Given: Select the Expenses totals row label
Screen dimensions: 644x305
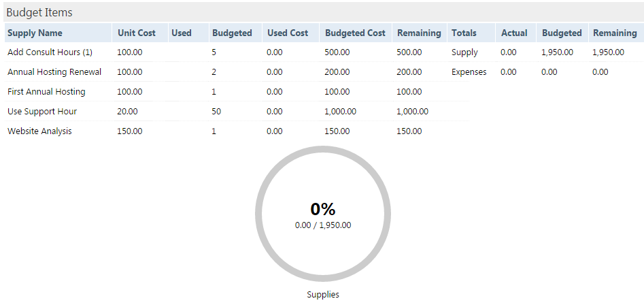Looking at the screenshot, I should pyautogui.click(x=469, y=72).
